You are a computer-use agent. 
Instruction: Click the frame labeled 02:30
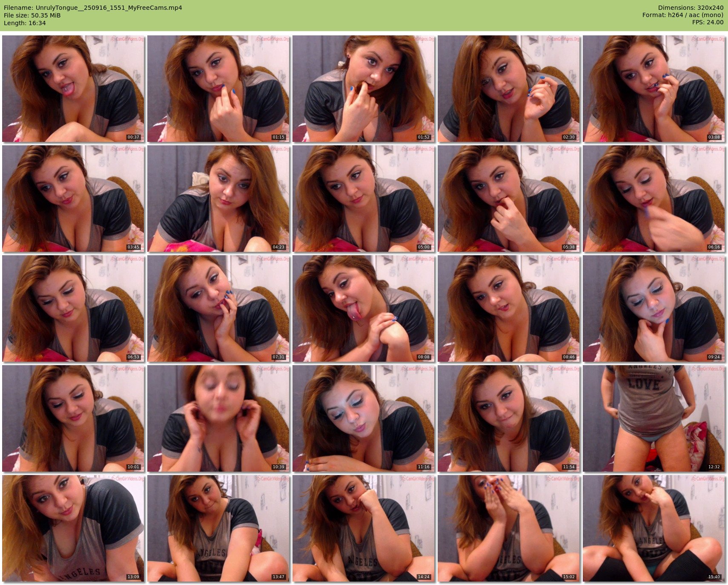pos(508,89)
